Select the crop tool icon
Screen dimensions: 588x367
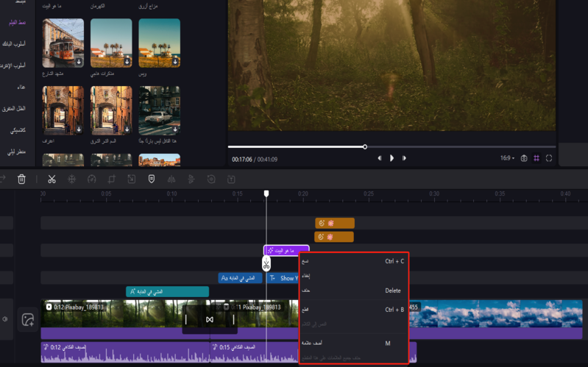coord(111,179)
